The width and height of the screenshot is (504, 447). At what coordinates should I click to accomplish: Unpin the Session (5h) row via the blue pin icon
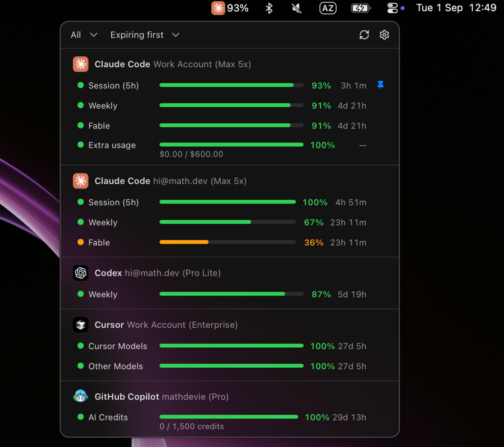point(380,85)
